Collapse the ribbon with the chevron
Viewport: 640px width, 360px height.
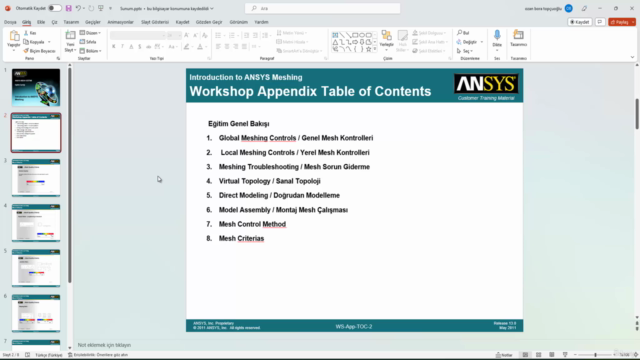coord(632,57)
